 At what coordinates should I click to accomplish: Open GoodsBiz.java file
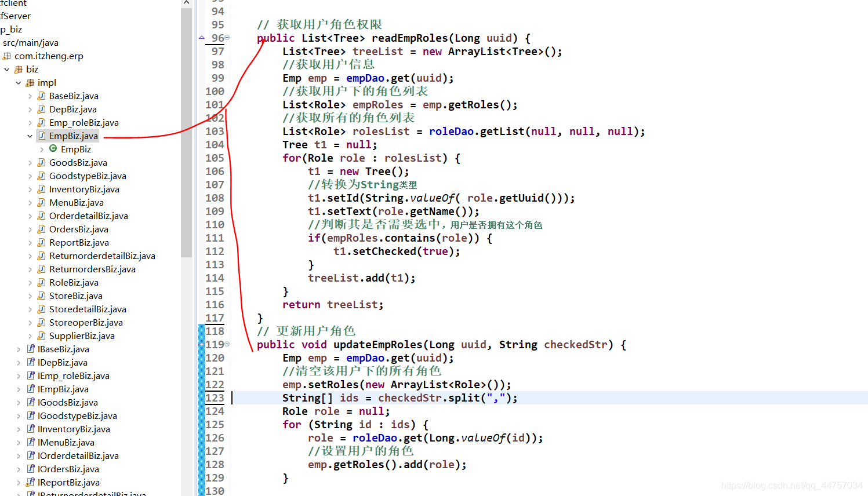78,163
